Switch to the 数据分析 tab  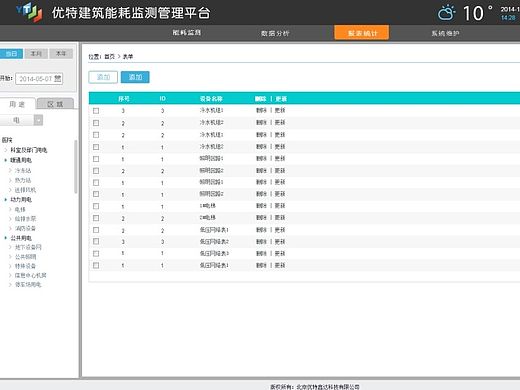[275, 33]
